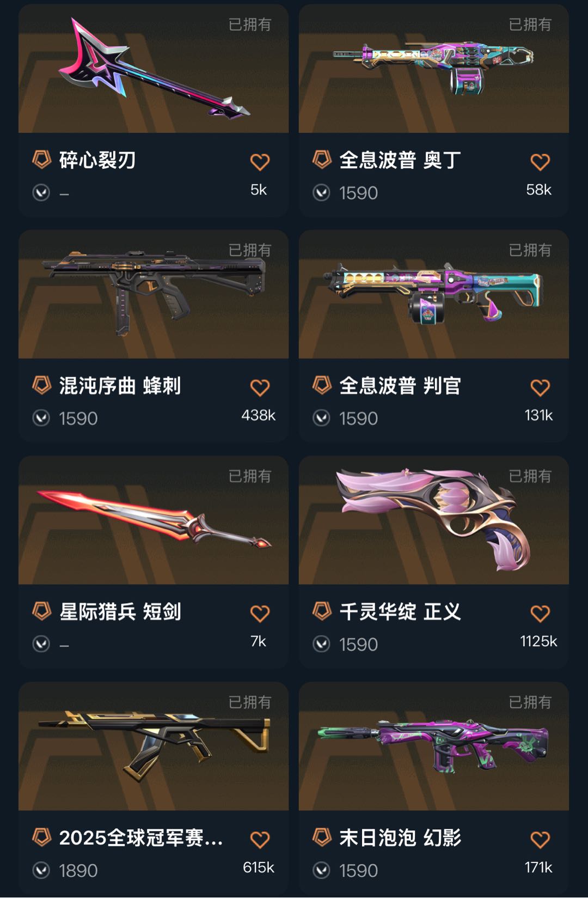Click the tier badge icon beside 碎心裂刃
Viewport: 588px width, 898px height.
coord(42,160)
